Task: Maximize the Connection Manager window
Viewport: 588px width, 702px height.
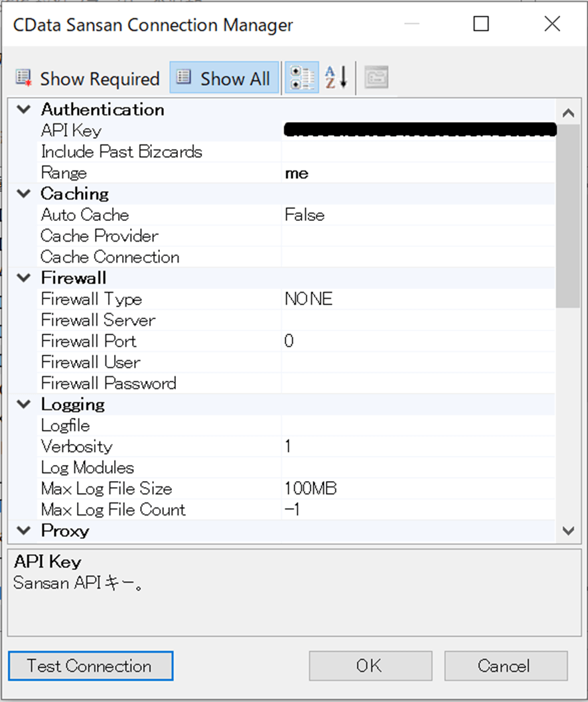Action: (481, 25)
